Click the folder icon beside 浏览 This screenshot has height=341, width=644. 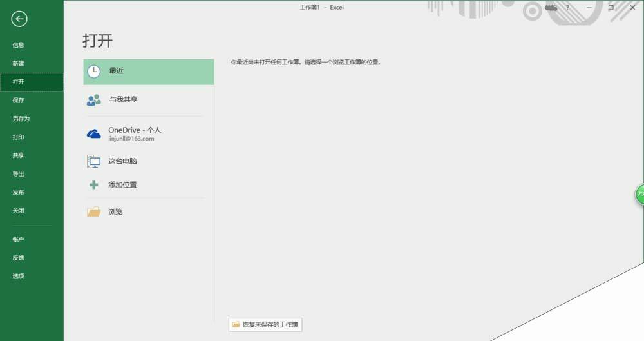pos(93,212)
